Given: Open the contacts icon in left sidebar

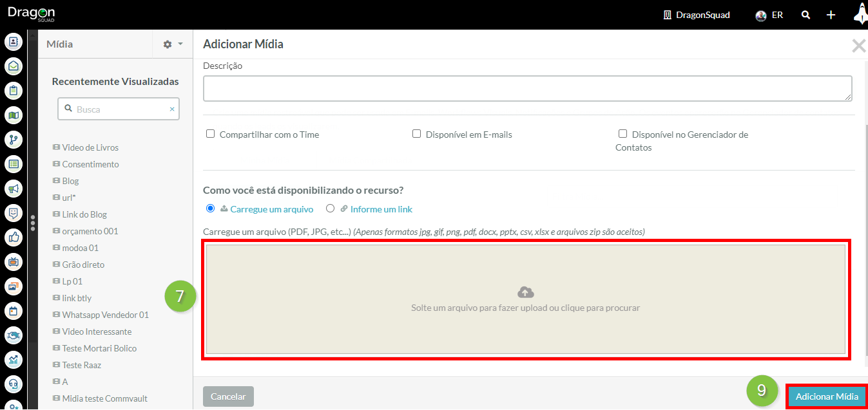Looking at the screenshot, I should 14,42.
